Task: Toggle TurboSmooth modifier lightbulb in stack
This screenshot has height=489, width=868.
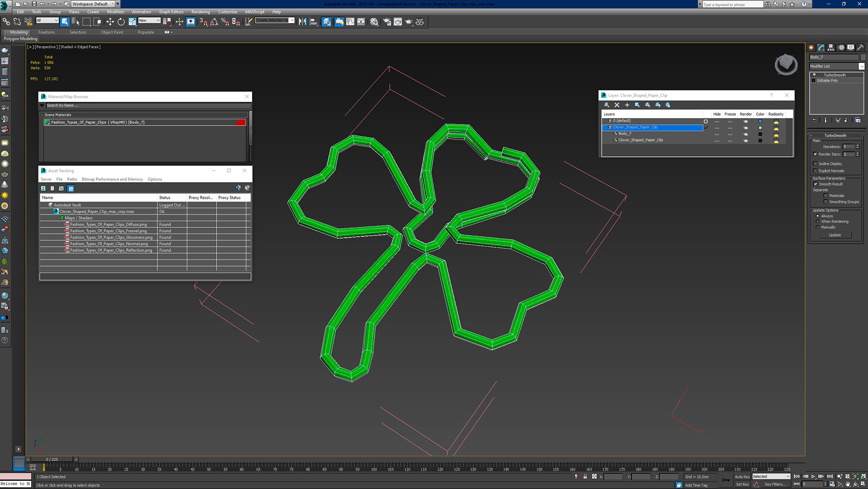Action: tap(815, 75)
